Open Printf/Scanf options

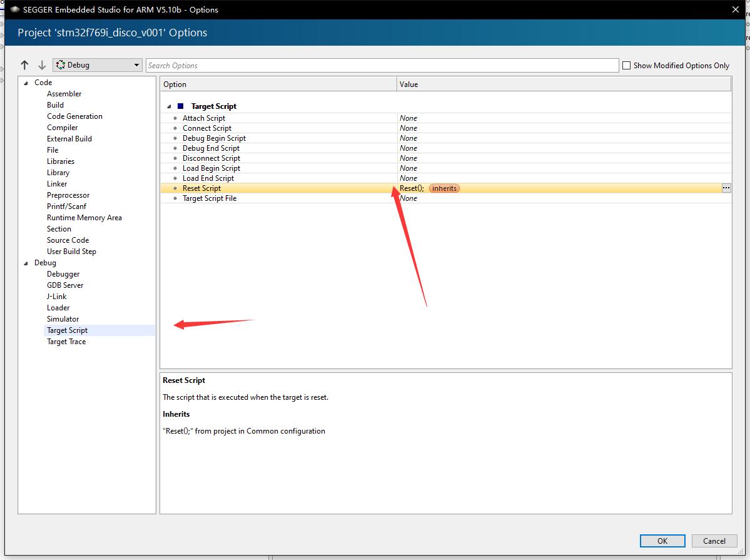pos(66,206)
